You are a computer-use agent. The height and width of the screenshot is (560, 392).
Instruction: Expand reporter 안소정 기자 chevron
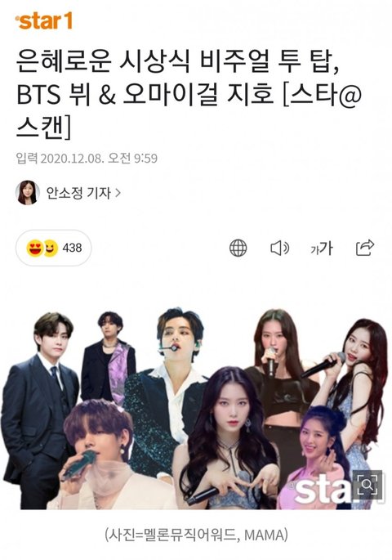point(118,193)
